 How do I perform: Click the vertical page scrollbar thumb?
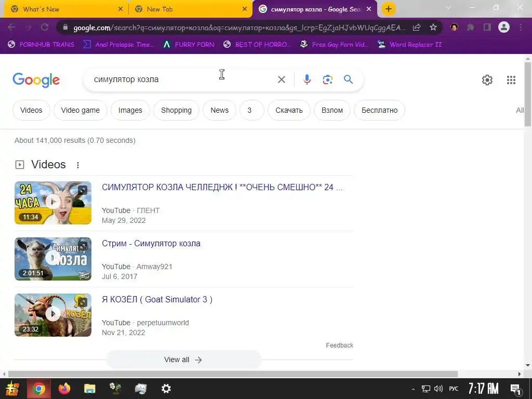point(528,94)
